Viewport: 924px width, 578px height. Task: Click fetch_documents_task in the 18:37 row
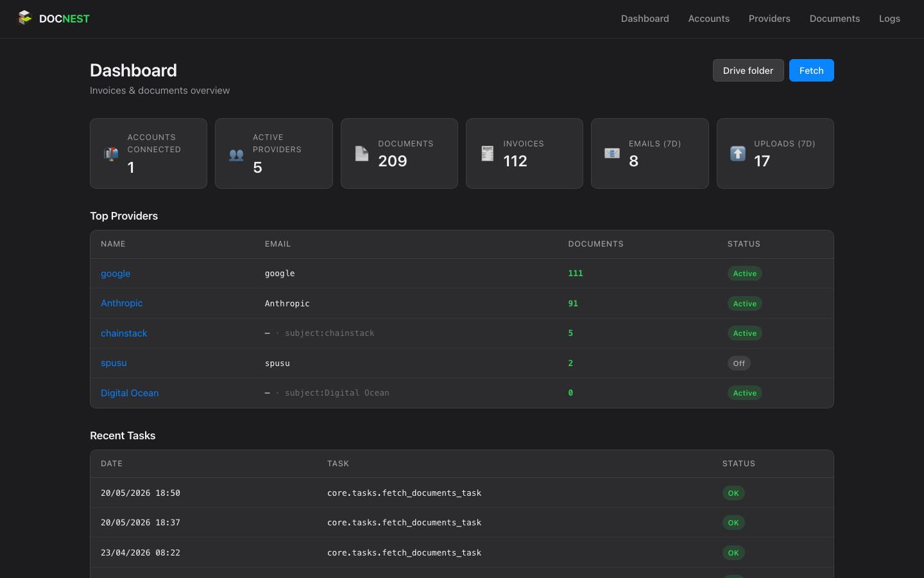click(404, 523)
